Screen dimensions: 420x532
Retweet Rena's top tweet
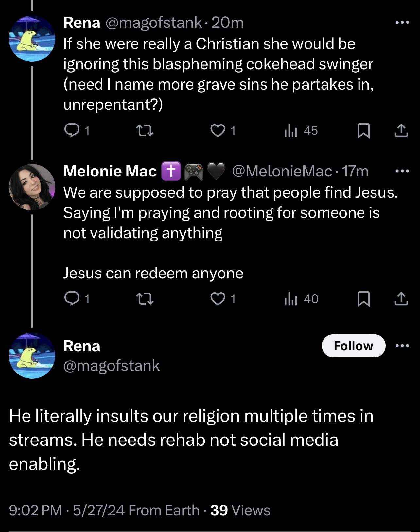point(145,131)
